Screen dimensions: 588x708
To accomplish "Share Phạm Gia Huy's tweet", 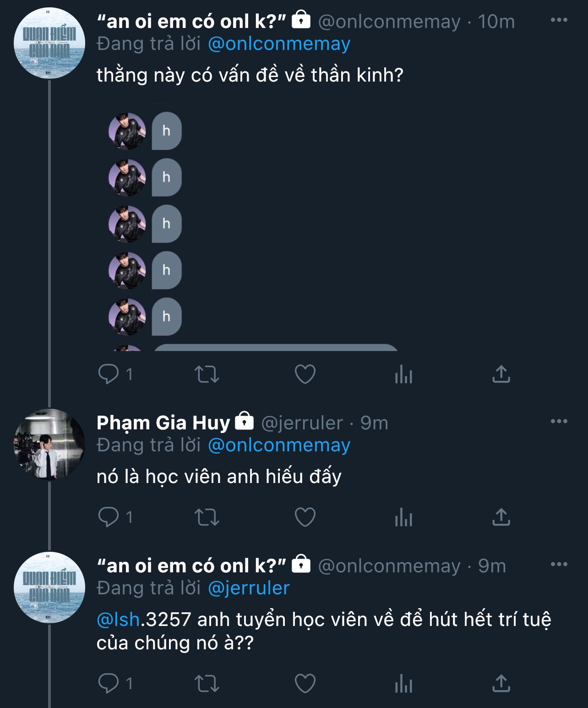I will (x=501, y=517).
